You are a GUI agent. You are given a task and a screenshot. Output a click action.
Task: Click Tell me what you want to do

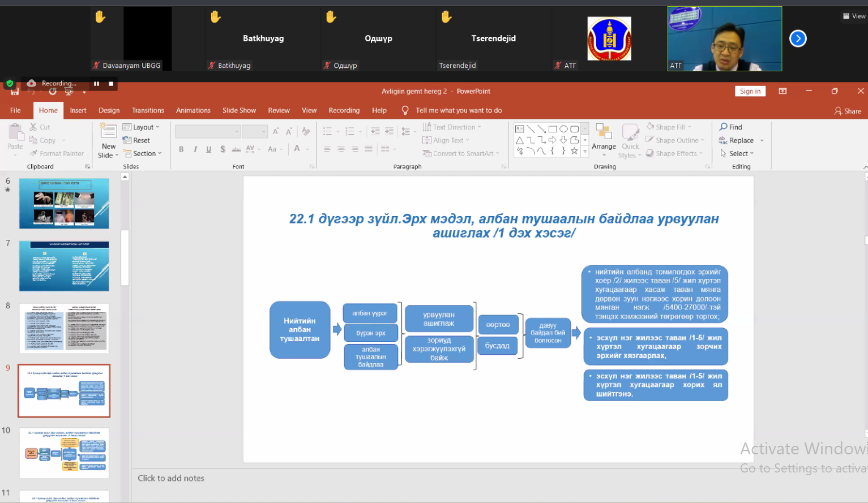pos(459,110)
